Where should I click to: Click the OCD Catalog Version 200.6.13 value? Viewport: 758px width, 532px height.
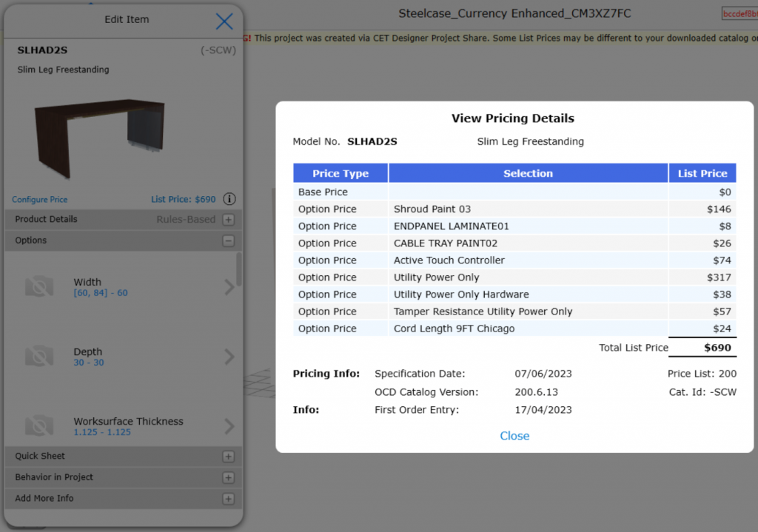(x=536, y=392)
